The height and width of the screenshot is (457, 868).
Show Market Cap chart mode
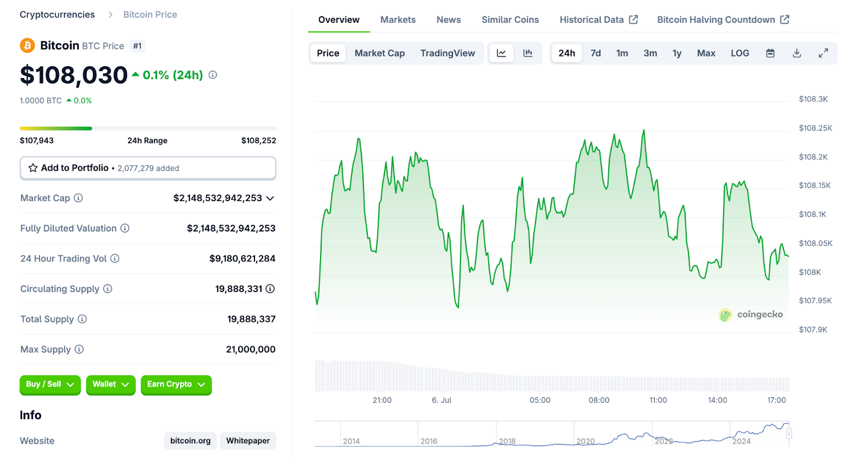coord(380,53)
